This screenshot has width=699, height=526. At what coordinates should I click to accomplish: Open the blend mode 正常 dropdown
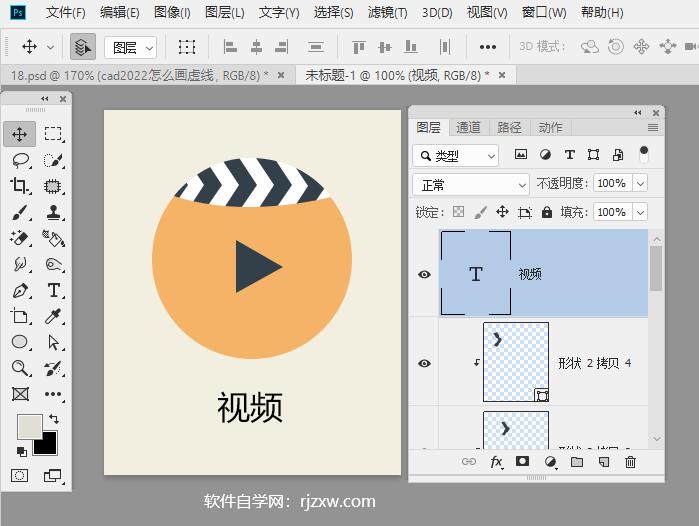pyautogui.click(x=470, y=185)
